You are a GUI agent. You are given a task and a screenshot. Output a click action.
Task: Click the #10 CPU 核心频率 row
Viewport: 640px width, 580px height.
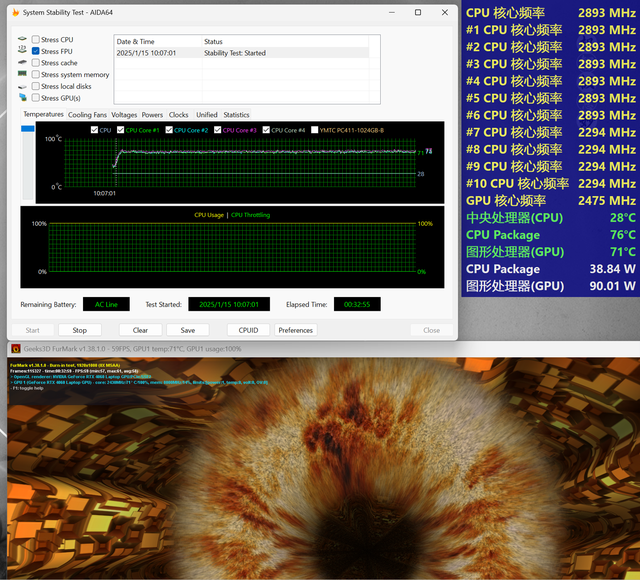(551, 183)
